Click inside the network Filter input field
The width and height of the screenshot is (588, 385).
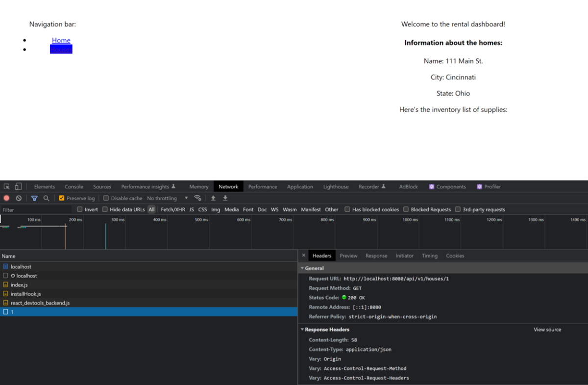pyautogui.click(x=34, y=209)
